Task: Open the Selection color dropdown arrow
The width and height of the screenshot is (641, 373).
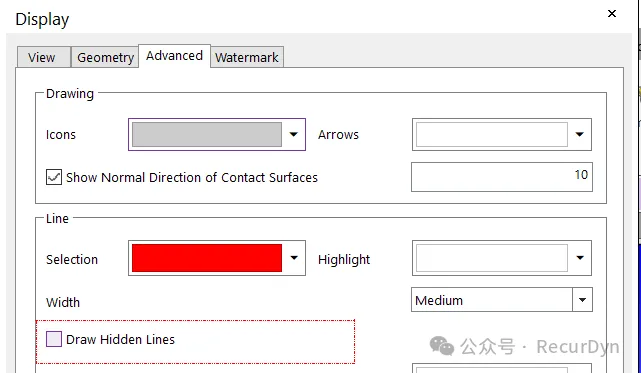Action: point(294,258)
